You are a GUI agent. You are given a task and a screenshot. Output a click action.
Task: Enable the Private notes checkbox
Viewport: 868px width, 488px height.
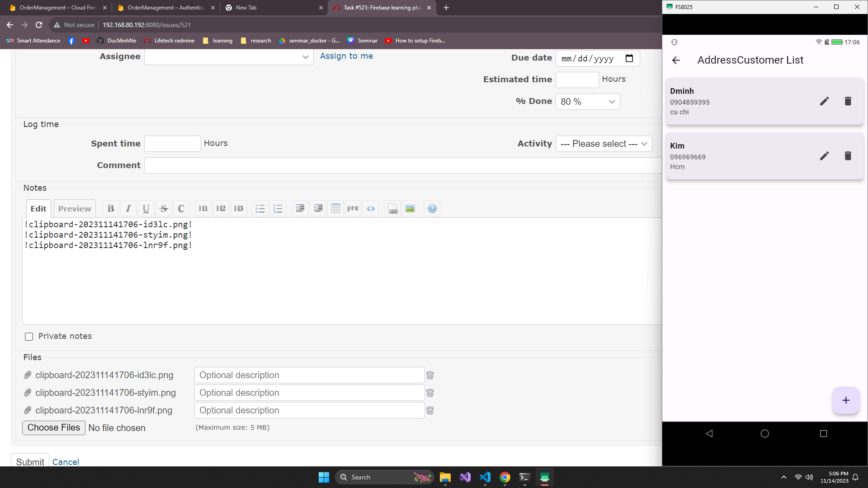point(29,336)
